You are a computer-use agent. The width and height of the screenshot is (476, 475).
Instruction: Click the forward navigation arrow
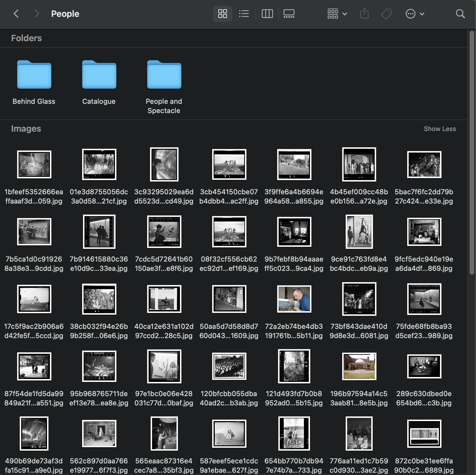coord(36,14)
